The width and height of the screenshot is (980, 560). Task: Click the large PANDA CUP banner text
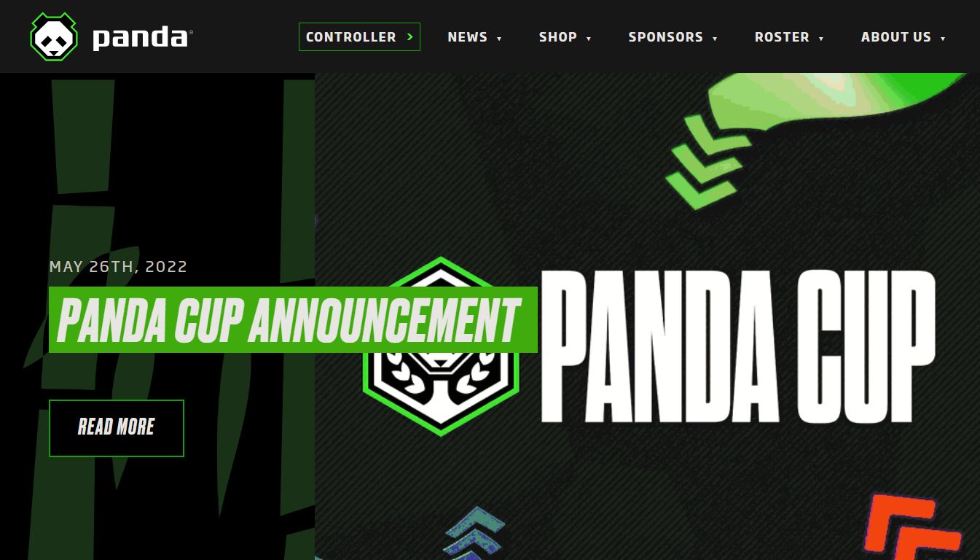click(x=738, y=348)
